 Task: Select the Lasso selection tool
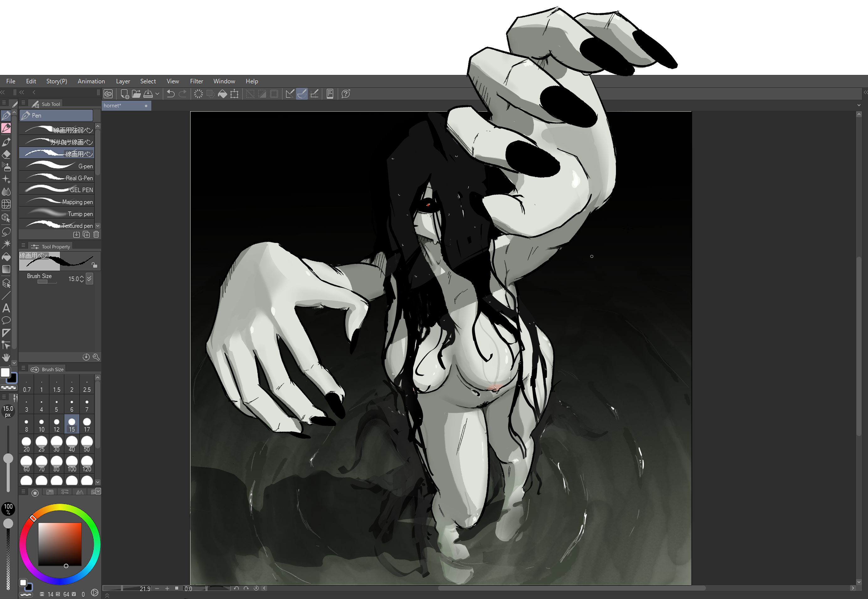6,231
